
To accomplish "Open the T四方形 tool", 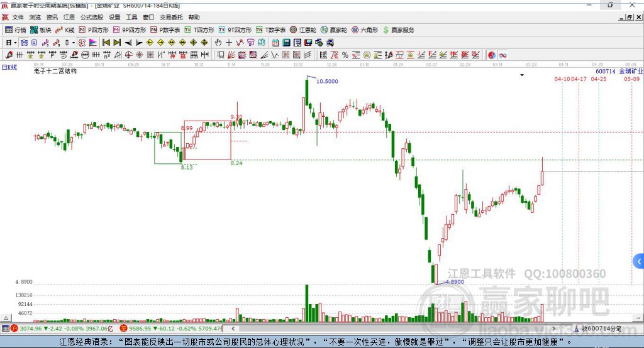I will click(199, 30).
